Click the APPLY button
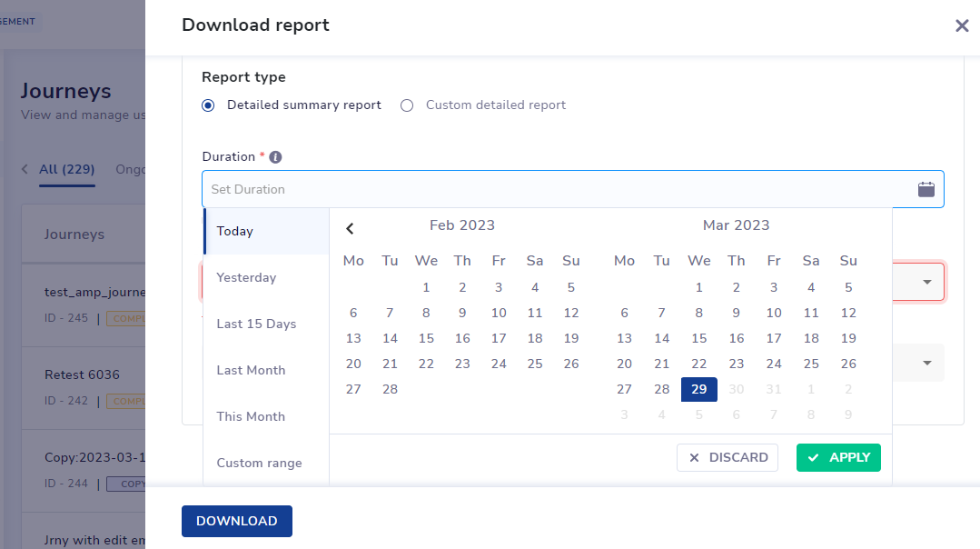 pyautogui.click(x=838, y=458)
